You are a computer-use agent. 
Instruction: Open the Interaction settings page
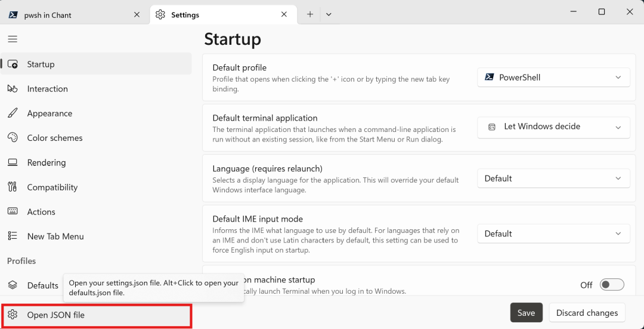pyautogui.click(x=47, y=89)
